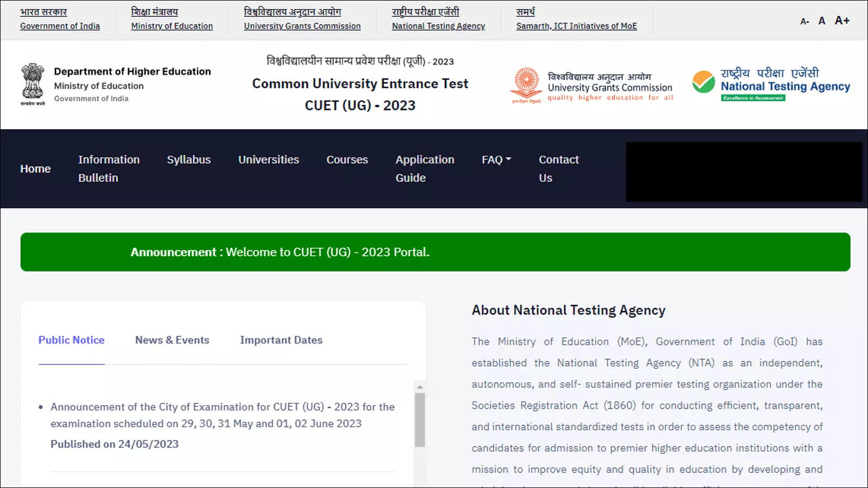Open the City of Examination announcement notice
Screen dimensions: 868x488
click(x=222, y=415)
